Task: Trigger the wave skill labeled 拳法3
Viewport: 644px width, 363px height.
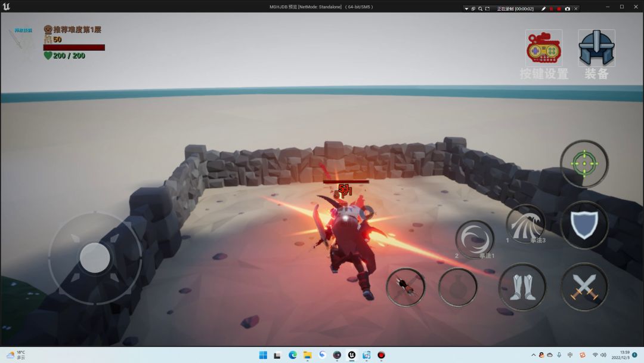Action: [x=525, y=223]
